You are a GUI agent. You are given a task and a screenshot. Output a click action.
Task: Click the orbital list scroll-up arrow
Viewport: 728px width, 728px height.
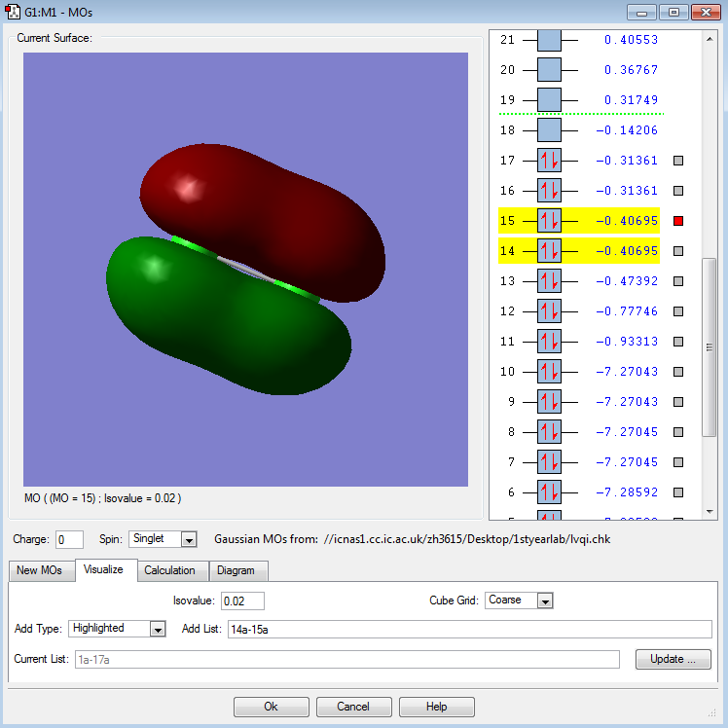coord(709,39)
